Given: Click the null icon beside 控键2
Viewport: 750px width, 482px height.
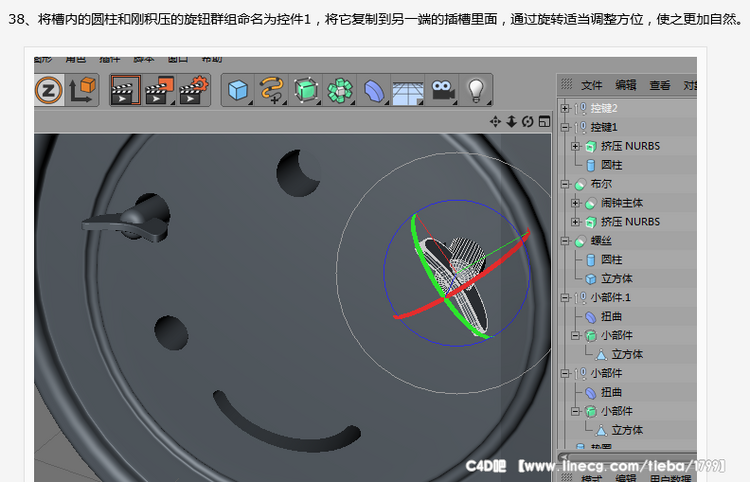Looking at the screenshot, I should pyautogui.click(x=581, y=109).
